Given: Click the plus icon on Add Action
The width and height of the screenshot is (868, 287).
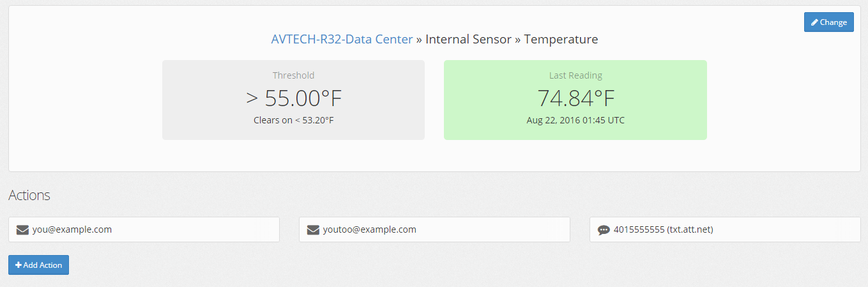Looking at the screenshot, I should click(19, 265).
